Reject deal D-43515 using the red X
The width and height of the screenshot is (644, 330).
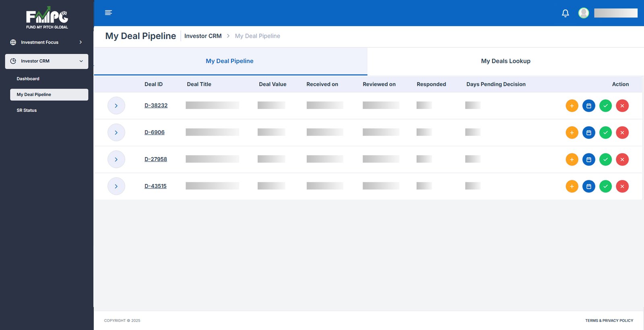622,186
